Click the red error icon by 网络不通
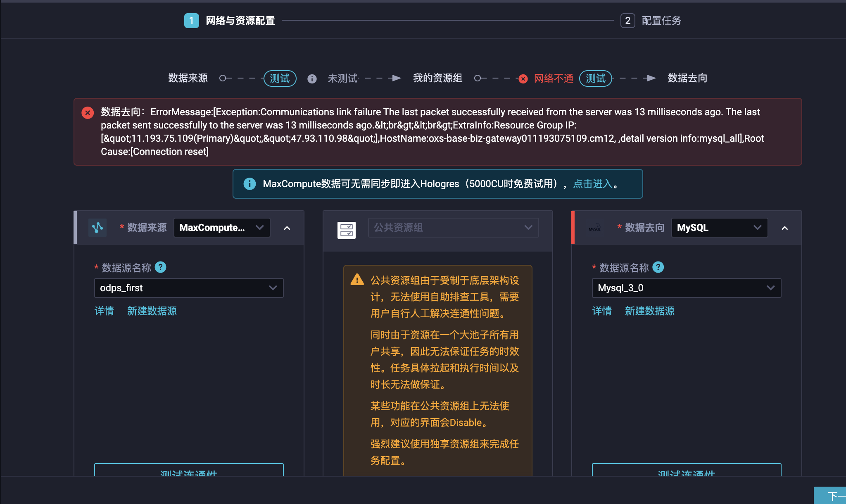The width and height of the screenshot is (846, 504). click(523, 78)
